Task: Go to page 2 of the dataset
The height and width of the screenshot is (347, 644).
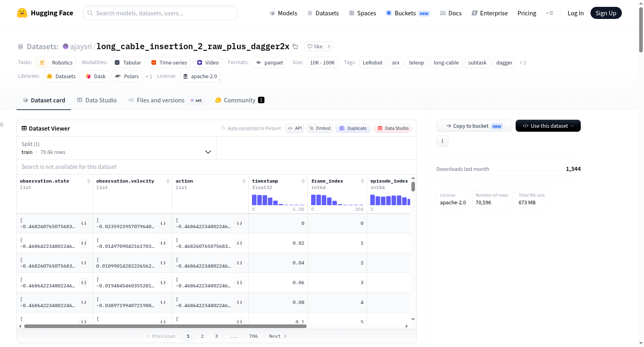Action: pyautogui.click(x=202, y=336)
